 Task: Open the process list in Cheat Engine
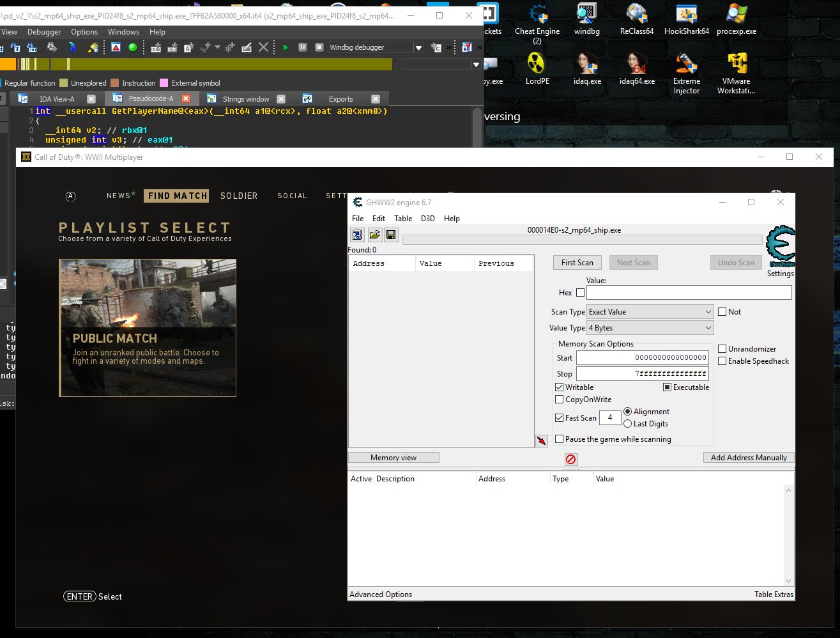[x=357, y=235]
